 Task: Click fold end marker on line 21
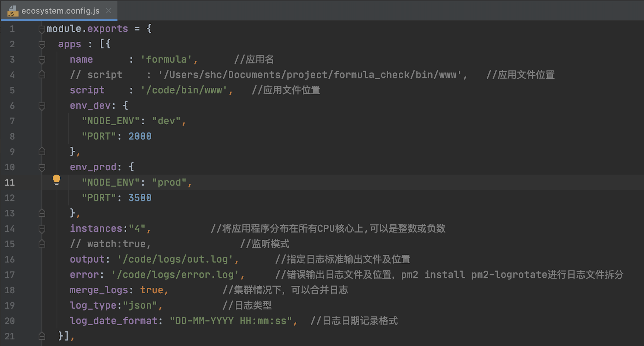[42, 336]
